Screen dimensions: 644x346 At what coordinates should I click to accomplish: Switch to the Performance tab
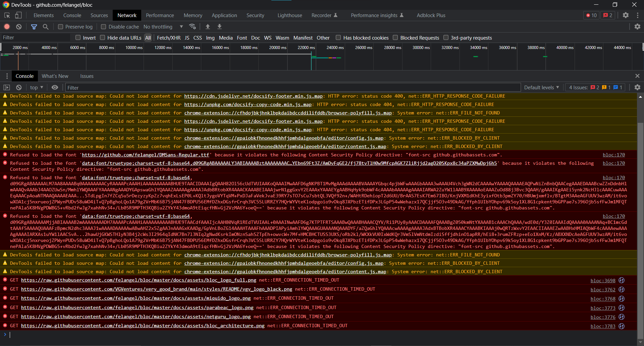pyautogui.click(x=160, y=15)
